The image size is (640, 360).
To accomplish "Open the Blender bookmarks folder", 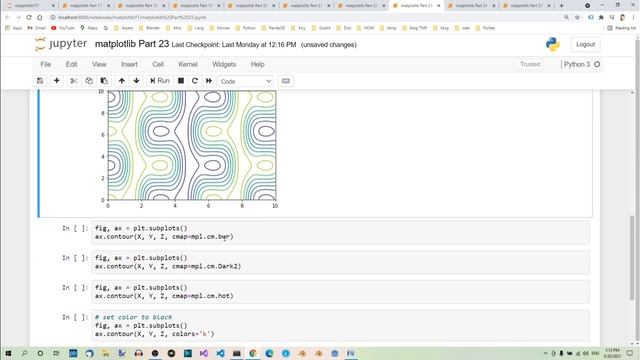I will click(150, 28).
